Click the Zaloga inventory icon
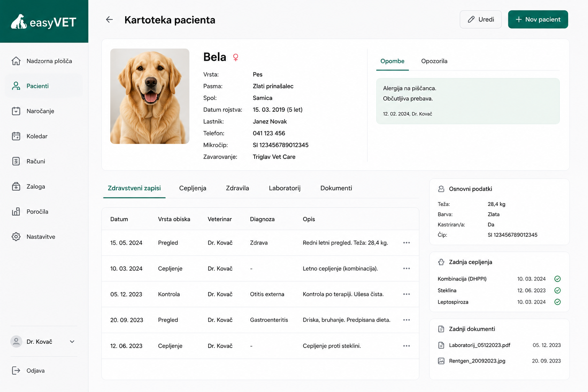This screenshot has width=588, height=392. 16,186
